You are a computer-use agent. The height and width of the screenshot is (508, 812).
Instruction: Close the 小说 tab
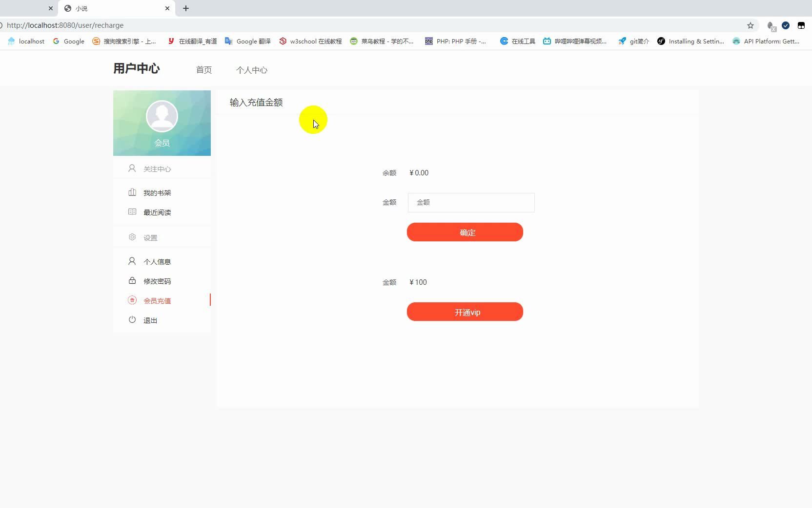pyautogui.click(x=167, y=8)
